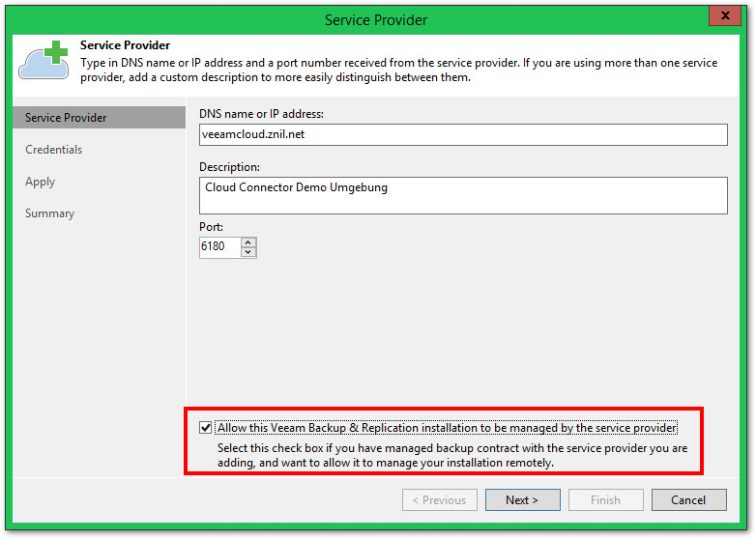Click the Finish button
This screenshot has width=756, height=539.
click(x=605, y=500)
